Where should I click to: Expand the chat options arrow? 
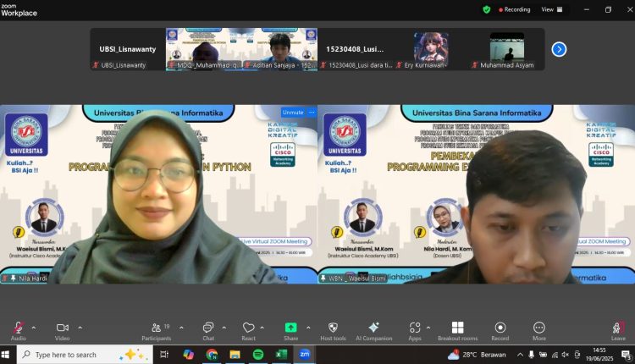[224, 328]
